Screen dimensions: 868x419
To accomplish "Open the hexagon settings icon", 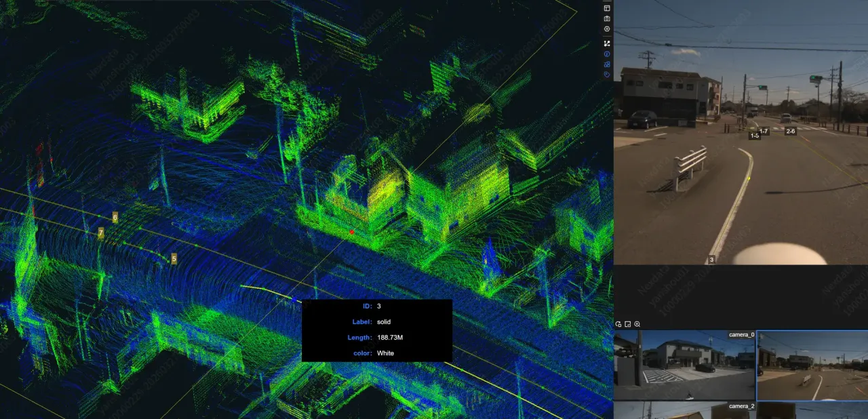I will [607, 29].
